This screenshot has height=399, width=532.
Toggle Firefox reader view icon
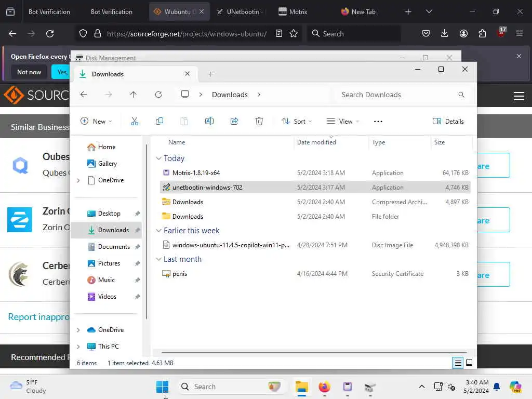279,34
